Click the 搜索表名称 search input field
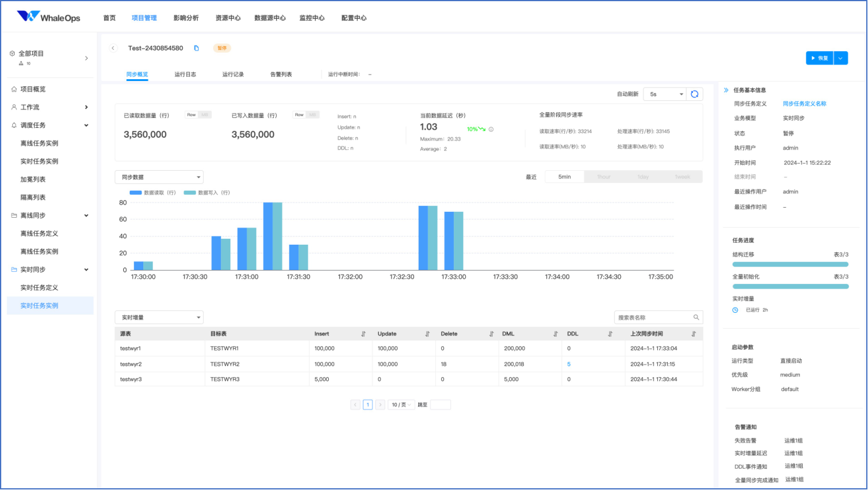The width and height of the screenshot is (868, 490). point(653,317)
